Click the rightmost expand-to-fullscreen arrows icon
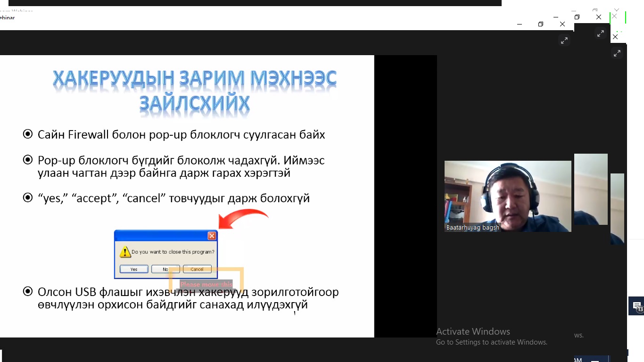Image resolution: width=644 pixels, height=362 pixels. click(617, 53)
